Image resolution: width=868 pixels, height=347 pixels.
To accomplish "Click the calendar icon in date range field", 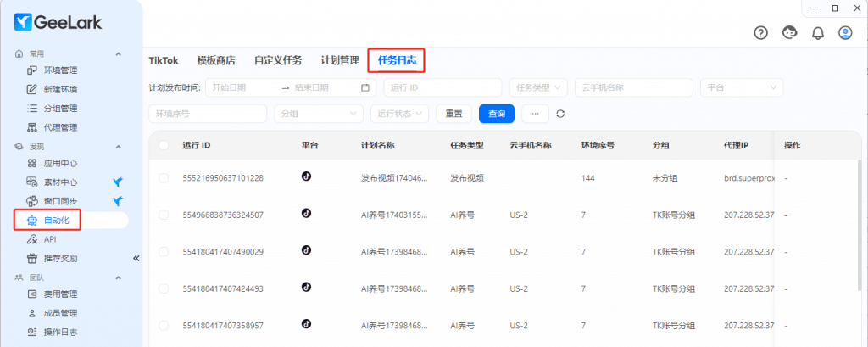I will point(365,87).
